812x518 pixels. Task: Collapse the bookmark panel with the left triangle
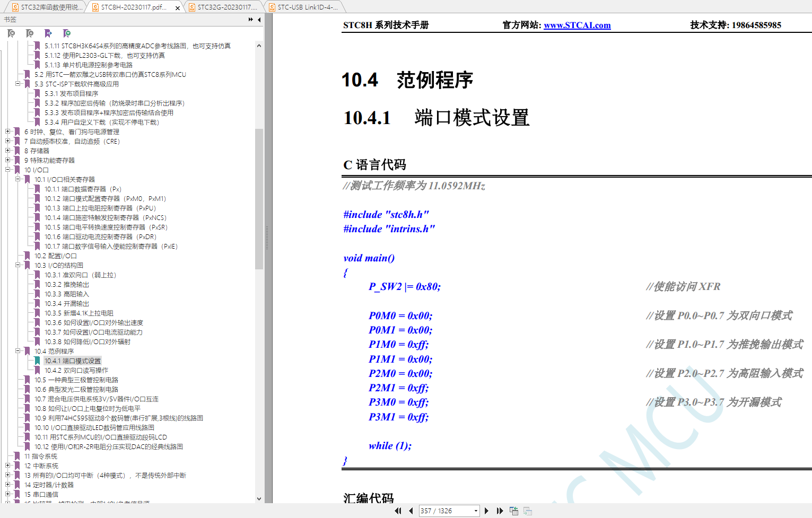click(x=259, y=20)
